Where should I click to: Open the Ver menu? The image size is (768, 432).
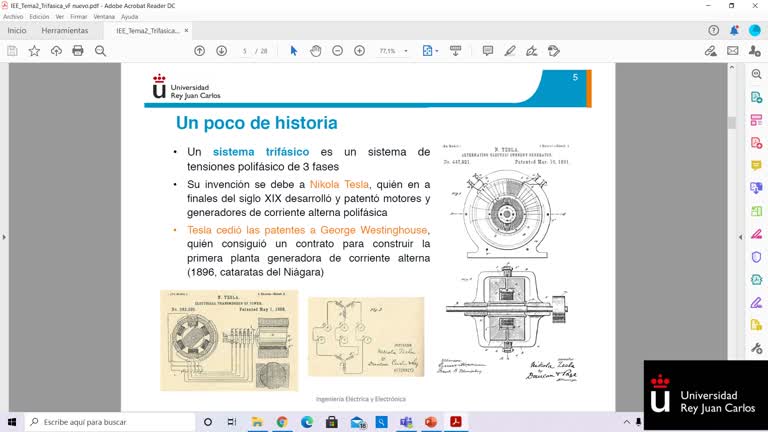coord(60,17)
